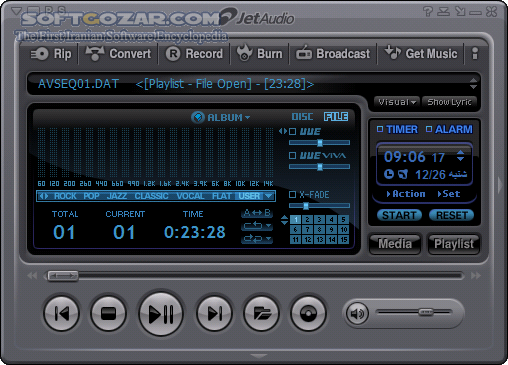This screenshot has height=365, width=508.
Task: Click the info icon beside Get Music
Action: click(x=475, y=53)
